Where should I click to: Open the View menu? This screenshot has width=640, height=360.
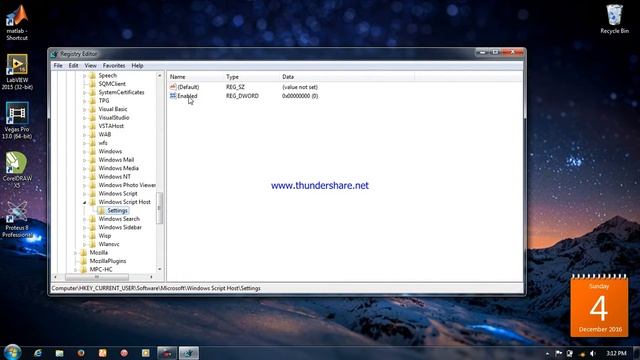tap(91, 65)
